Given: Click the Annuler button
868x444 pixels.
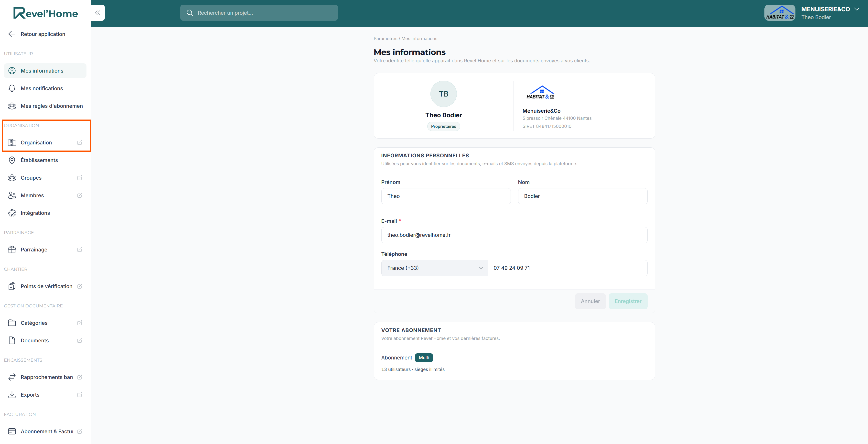Looking at the screenshot, I should (590, 301).
